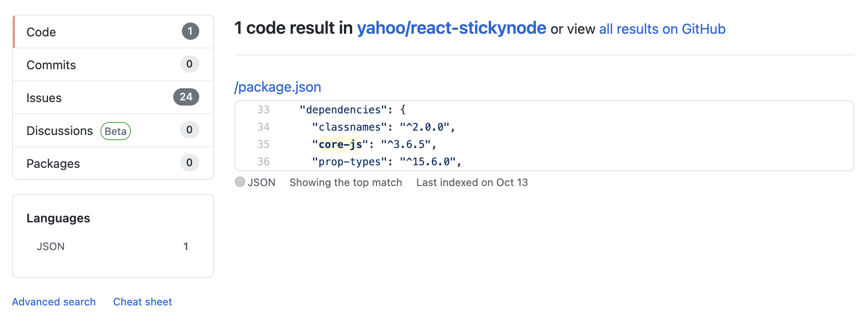Click the highlighted core-js match in code

click(339, 144)
